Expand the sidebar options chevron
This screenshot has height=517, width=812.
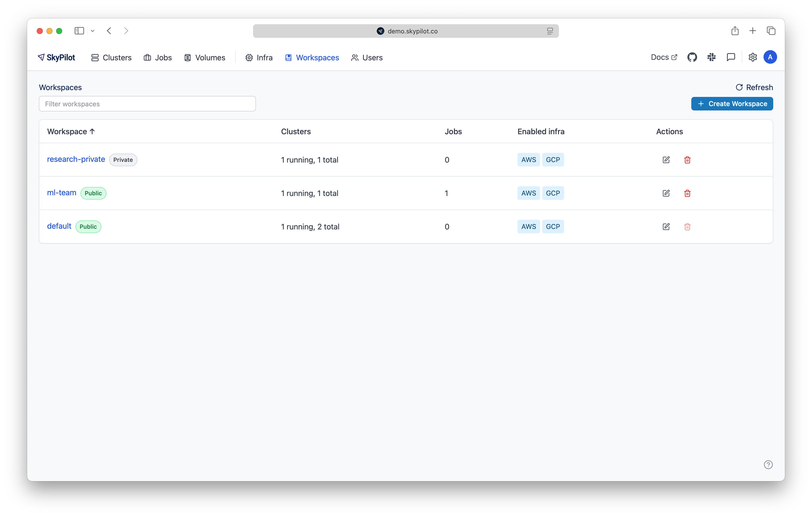[93, 31]
